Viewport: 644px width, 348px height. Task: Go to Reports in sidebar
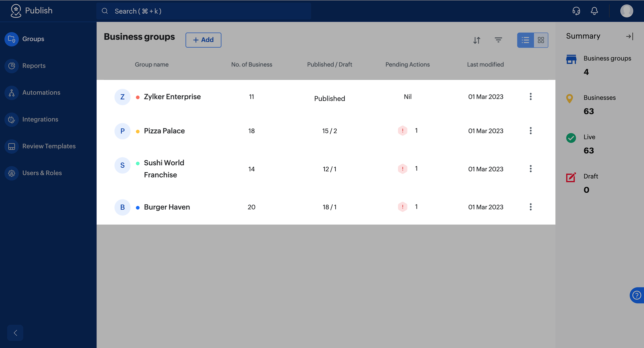click(34, 66)
